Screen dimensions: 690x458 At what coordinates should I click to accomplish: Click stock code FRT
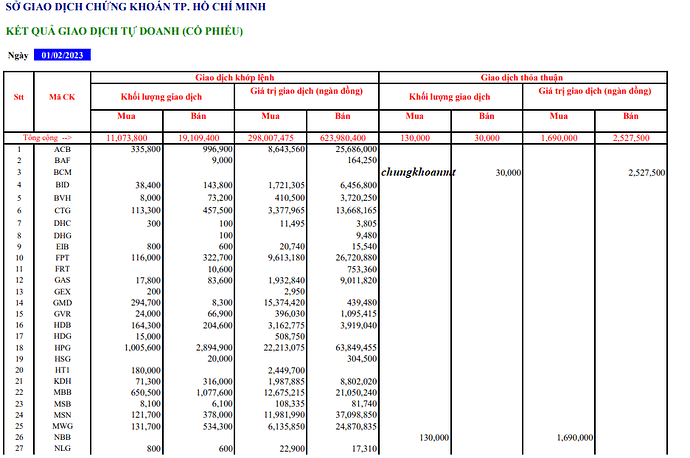62,269
